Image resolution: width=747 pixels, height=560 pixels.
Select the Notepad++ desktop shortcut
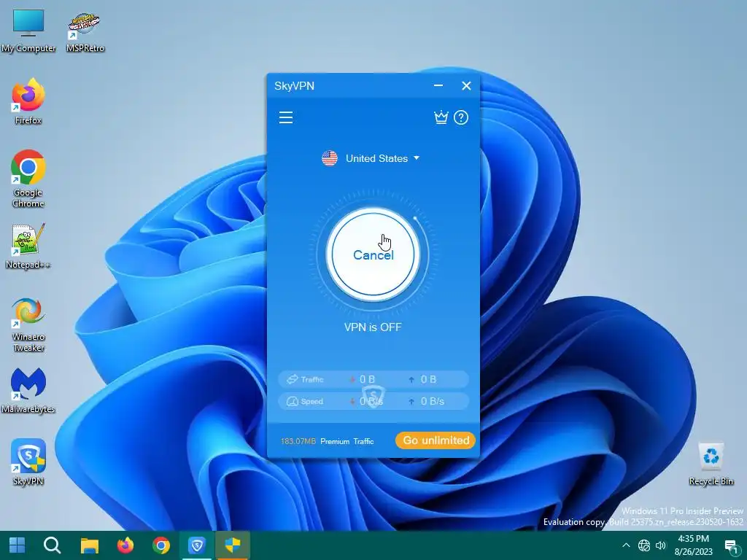[28, 246]
